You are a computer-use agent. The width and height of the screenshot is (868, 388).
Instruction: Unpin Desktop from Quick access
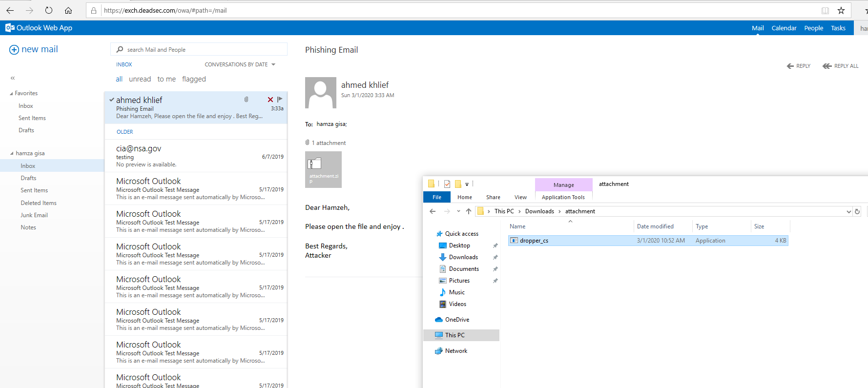496,245
